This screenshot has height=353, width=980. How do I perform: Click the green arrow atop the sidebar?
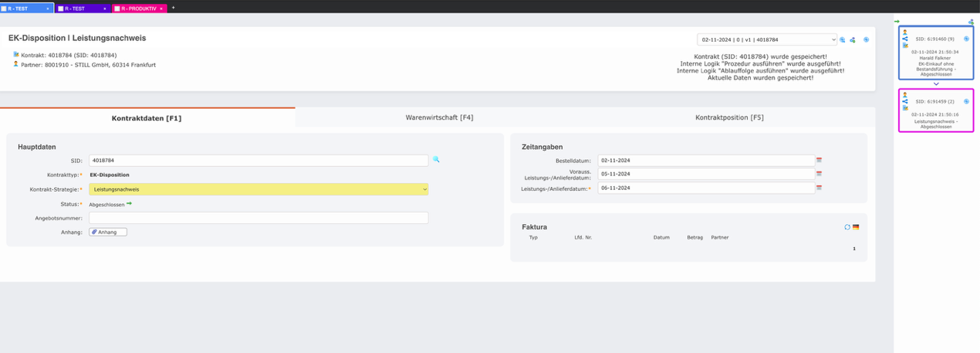point(897,22)
